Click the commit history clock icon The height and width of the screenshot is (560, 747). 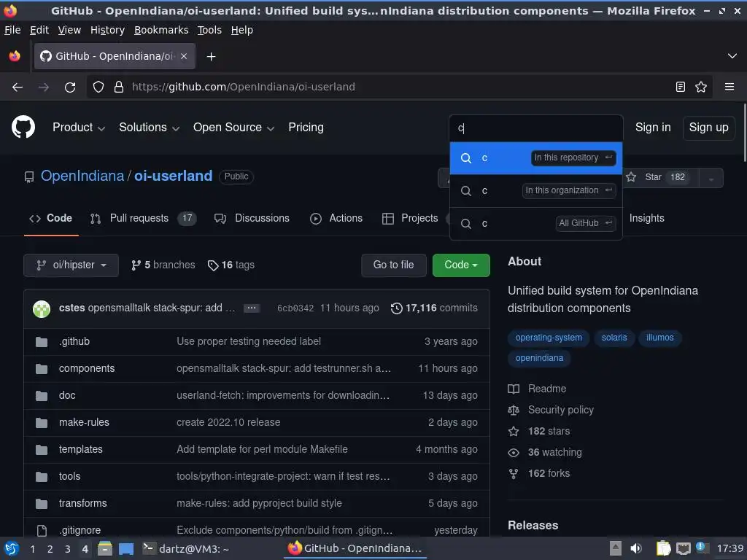pyautogui.click(x=396, y=308)
